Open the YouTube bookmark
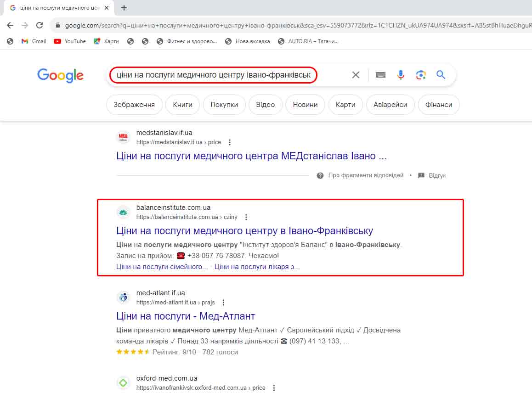The height and width of the screenshot is (393, 532). tap(70, 41)
